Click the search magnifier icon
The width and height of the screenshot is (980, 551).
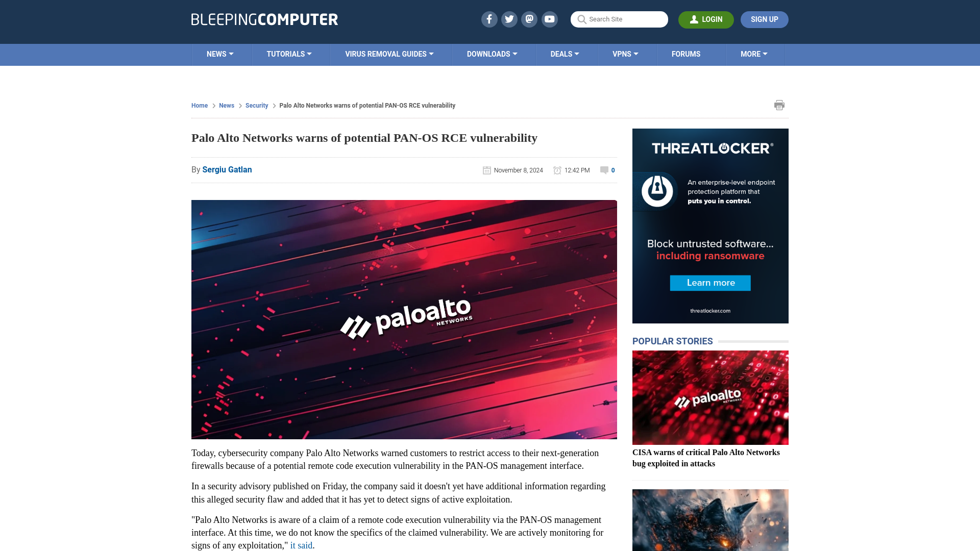click(x=581, y=19)
